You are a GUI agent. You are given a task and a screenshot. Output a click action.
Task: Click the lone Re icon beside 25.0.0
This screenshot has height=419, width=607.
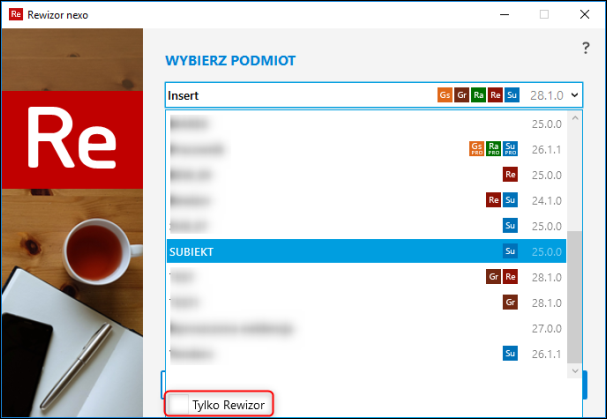click(x=510, y=174)
